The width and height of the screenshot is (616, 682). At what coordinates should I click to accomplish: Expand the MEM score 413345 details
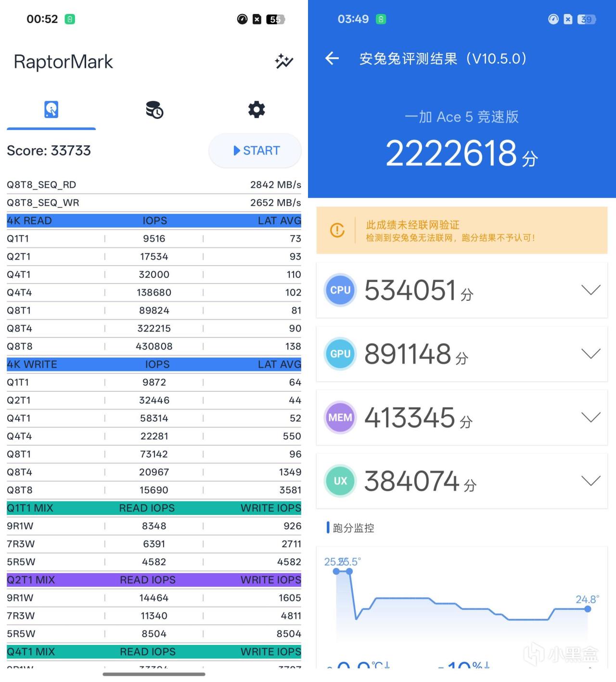click(590, 417)
